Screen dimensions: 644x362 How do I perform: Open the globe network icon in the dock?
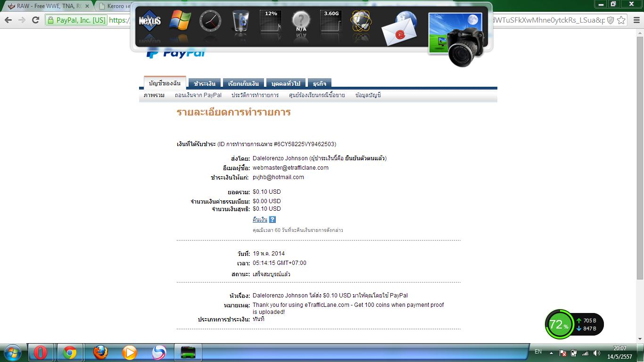(x=361, y=22)
